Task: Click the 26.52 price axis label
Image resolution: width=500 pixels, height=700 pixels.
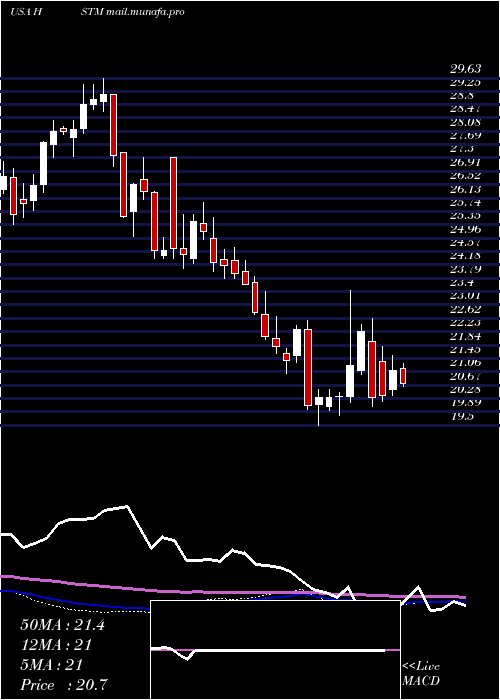Action: pos(465,176)
